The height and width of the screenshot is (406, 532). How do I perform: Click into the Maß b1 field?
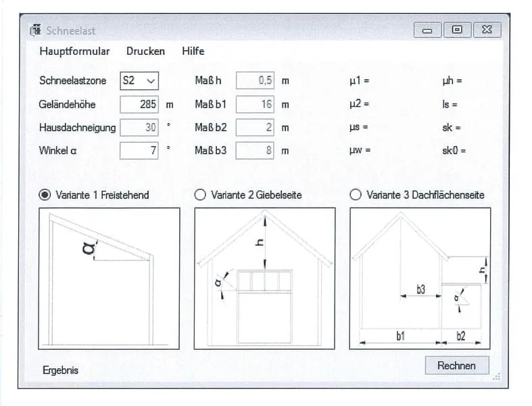point(255,104)
